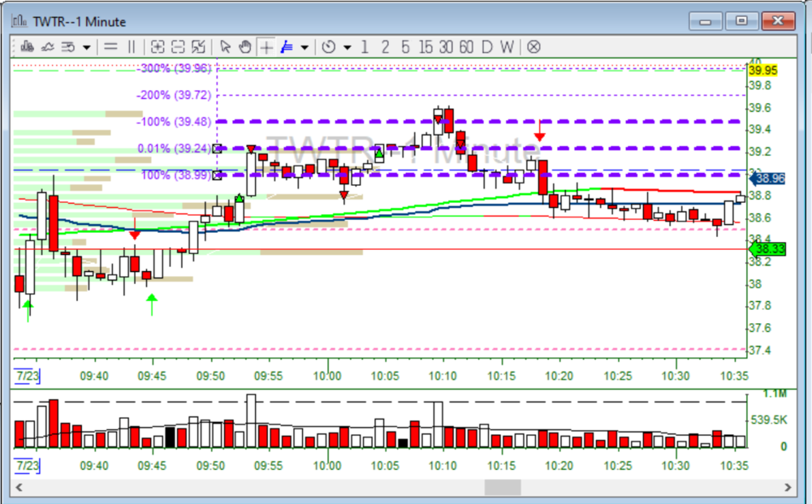Click the zoom in (plus box) icon
812x504 pixels.
tap(158, 47)
